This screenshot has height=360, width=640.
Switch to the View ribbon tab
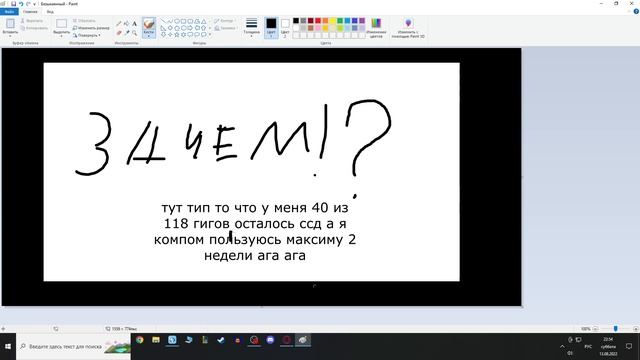(50, 11)
